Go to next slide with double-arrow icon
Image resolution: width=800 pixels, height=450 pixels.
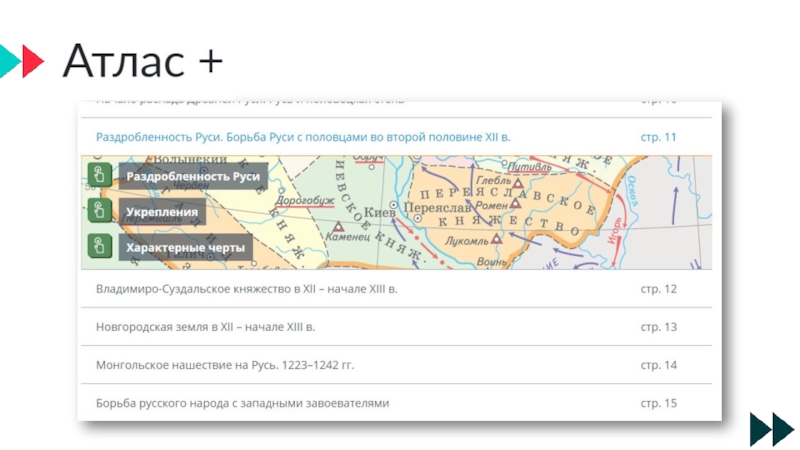(772, 429)
